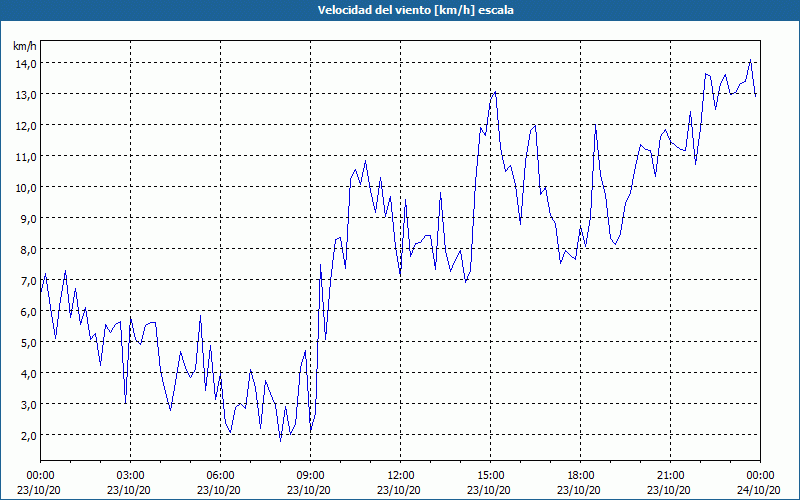Click the '23/10/20' date under '12:00'
Viewport: 800px width, 500px height.
[398, 490]
